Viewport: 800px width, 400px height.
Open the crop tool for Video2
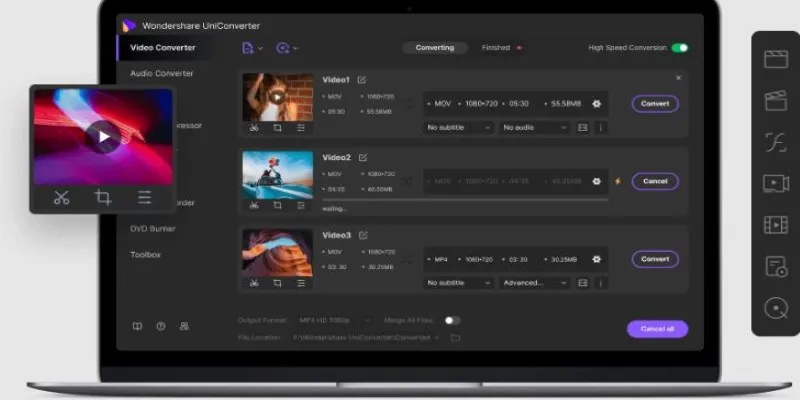point(278,205)
